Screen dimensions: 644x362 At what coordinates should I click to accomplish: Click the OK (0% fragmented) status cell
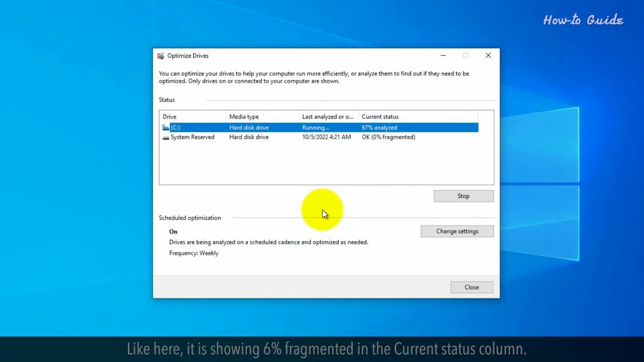pyautogui.click(x=388, y=137)
